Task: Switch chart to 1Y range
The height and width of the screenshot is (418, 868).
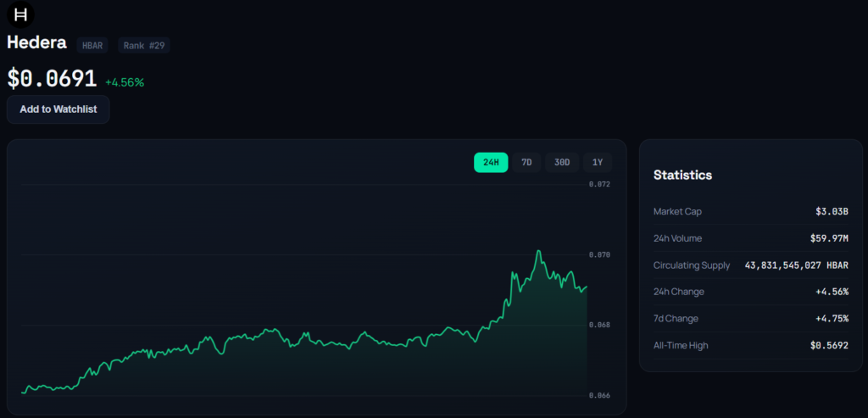Action: [598, 162]
